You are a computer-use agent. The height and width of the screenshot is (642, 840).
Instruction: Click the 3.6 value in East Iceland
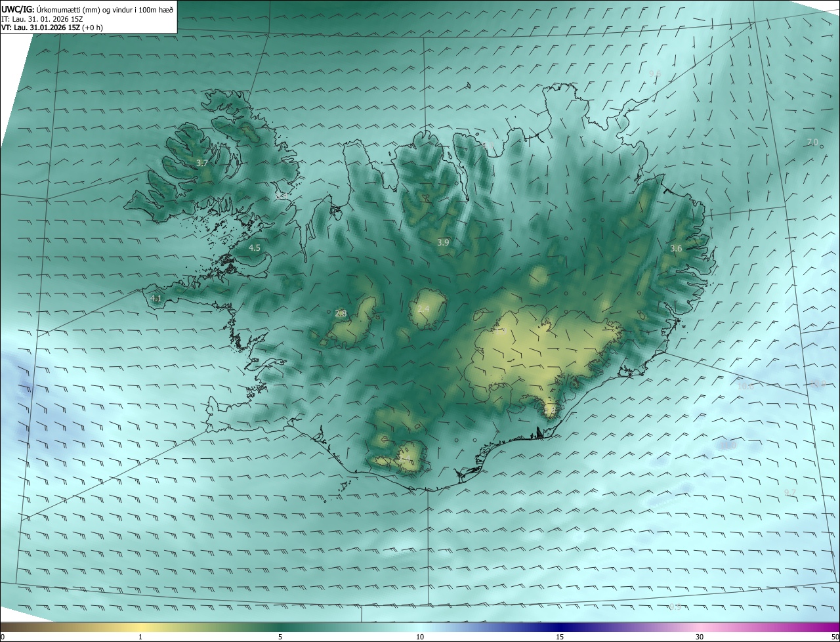[x=676, y=248]
